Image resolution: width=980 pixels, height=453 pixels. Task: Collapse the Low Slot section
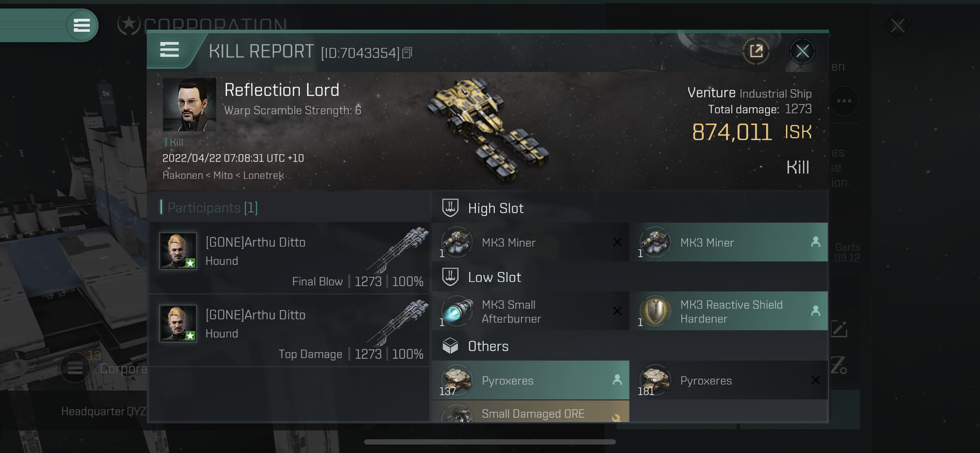pos(494,277)
